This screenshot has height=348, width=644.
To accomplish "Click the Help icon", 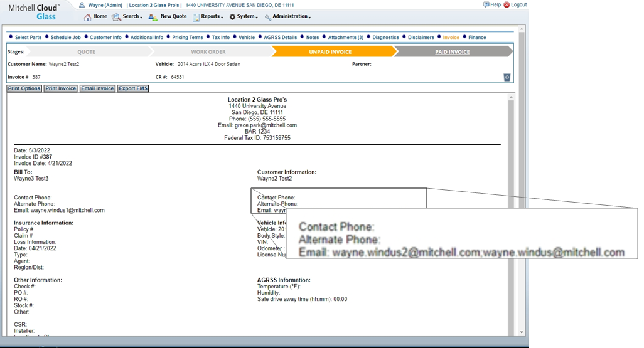I will coord(486,4).
